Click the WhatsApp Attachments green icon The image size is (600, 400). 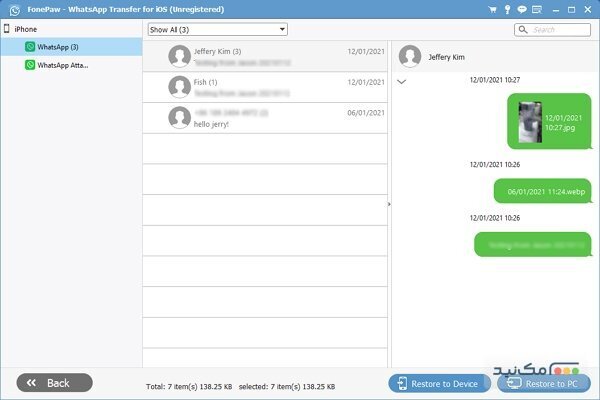point(30,65)
